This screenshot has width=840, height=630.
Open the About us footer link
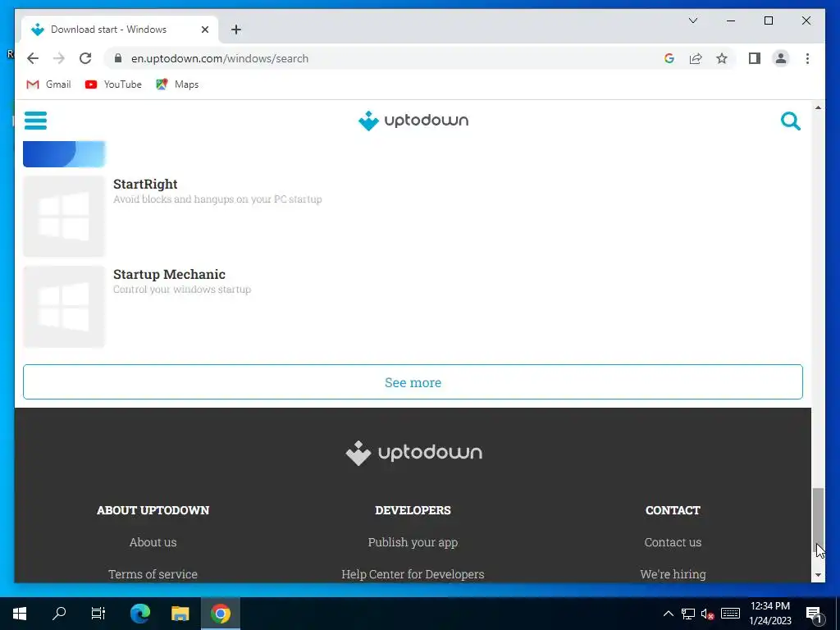(153, 542)
